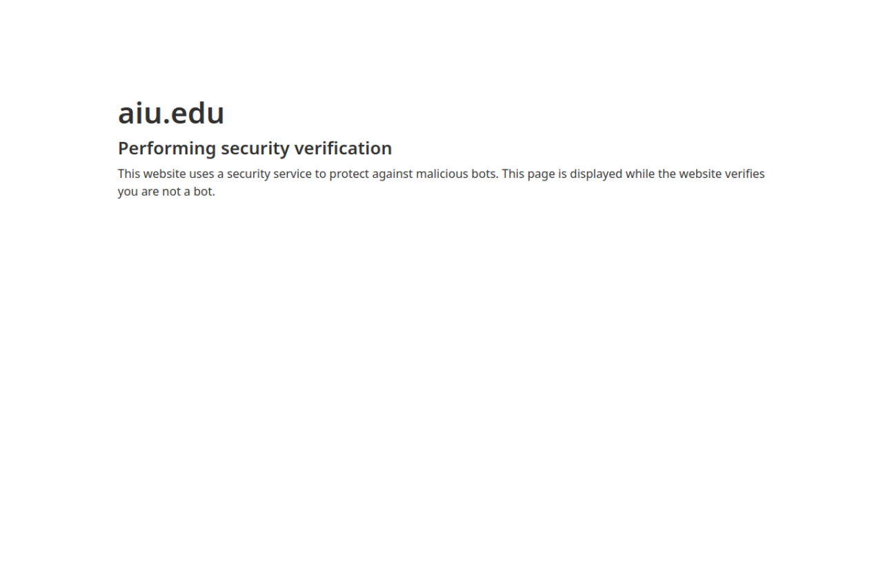The height and width of the screenshot is (588, 883).
Task: Click 'the website' before the word verifies
Action: 690,174
